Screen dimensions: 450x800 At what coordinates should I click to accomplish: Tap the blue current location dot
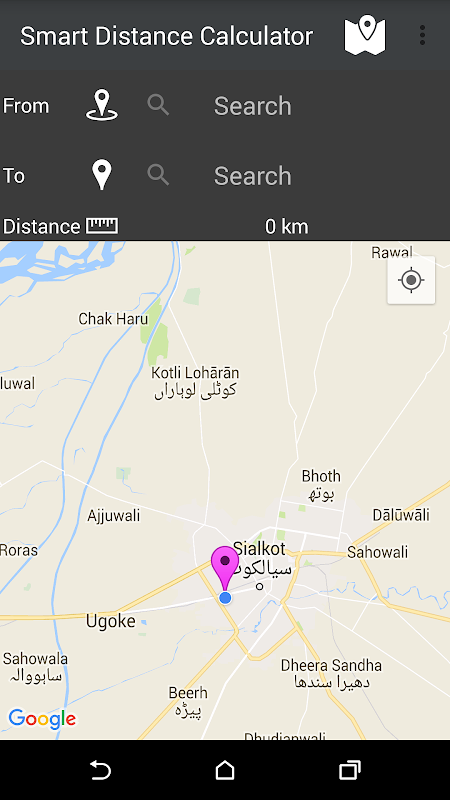pyautogui.click(x=225, y=598)
